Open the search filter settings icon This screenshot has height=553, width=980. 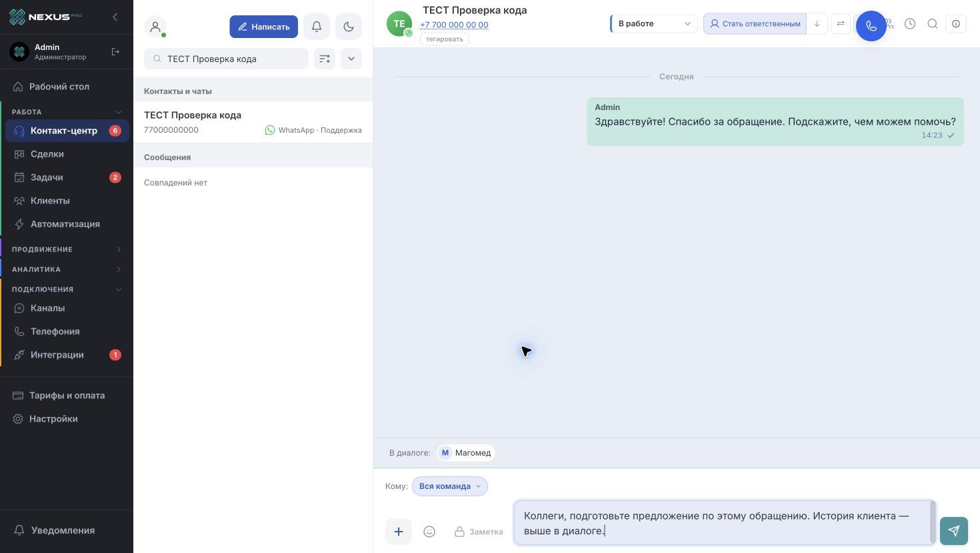(325, 59)
